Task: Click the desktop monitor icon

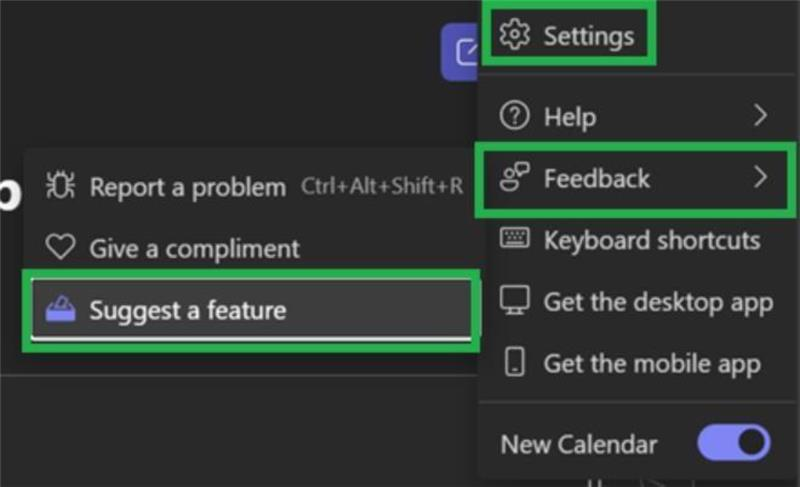Action: pyautogui.click(x=514, y=300)
